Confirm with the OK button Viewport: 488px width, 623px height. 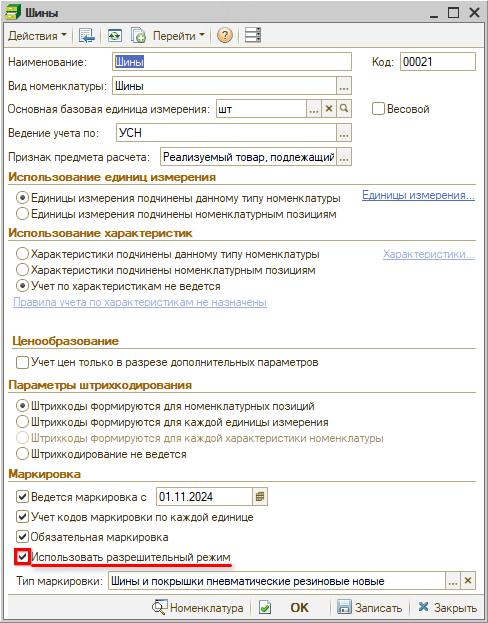(299, 608)
